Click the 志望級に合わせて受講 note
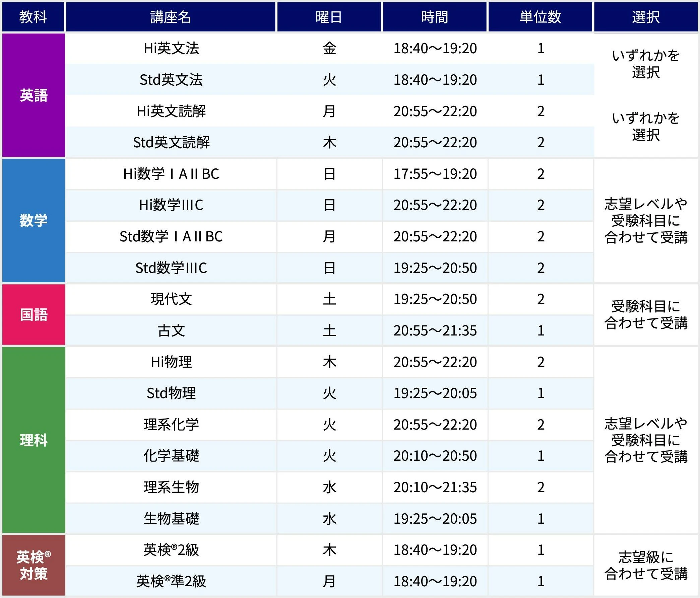Viewport: 700px width, 598px height. [x=646, y=565]
